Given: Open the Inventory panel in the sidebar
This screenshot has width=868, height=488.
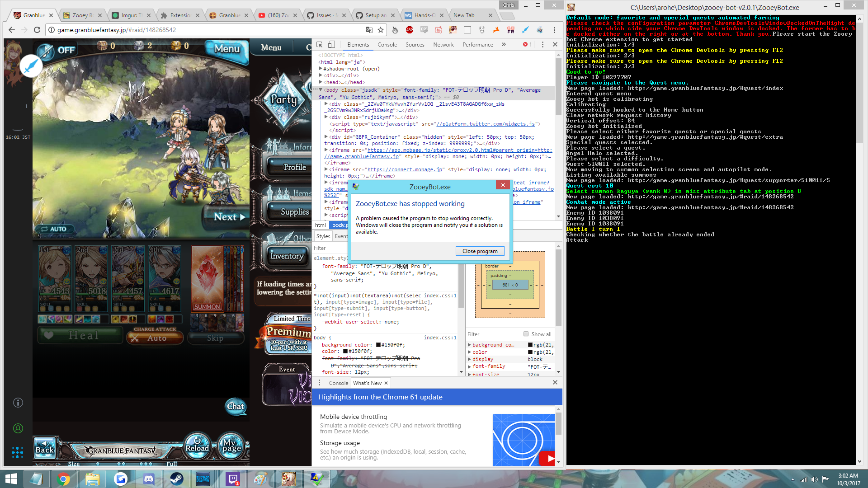Looking at the screenshot, I should (288, 256).
